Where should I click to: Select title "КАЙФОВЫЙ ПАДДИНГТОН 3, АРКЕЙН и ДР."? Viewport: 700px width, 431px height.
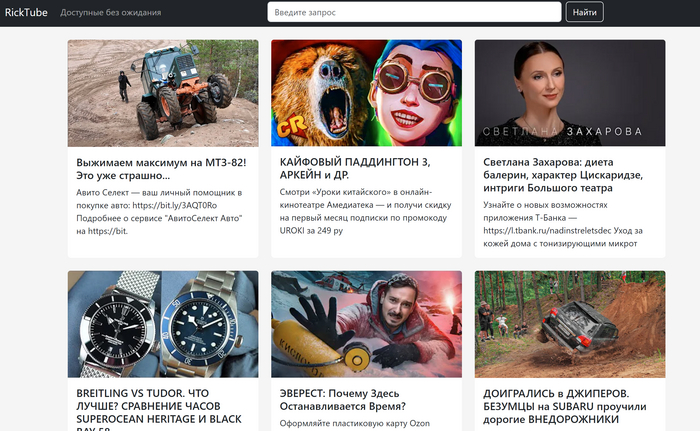tap(355, 168)
